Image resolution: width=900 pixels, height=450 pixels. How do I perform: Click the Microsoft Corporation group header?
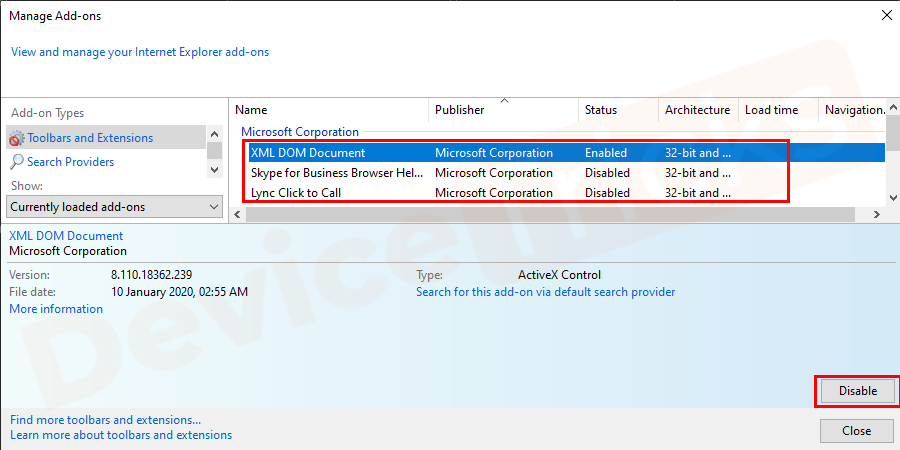tap(300, 132)
